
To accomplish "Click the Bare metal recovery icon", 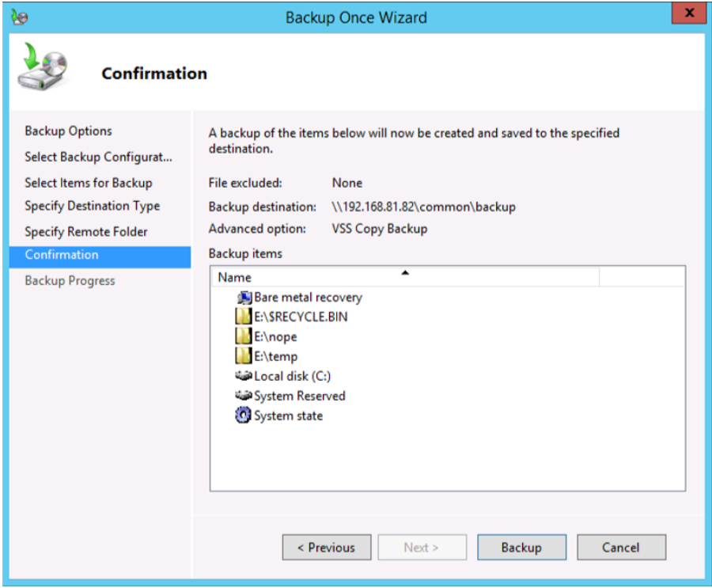I will pos(244,298).
